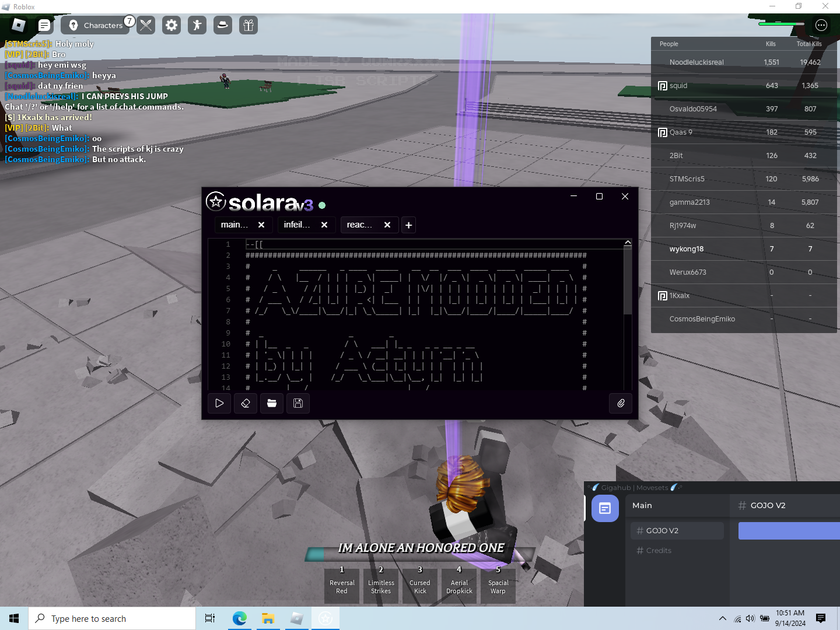Select 1Kxalx in the leaderboard

click(744, 296)
